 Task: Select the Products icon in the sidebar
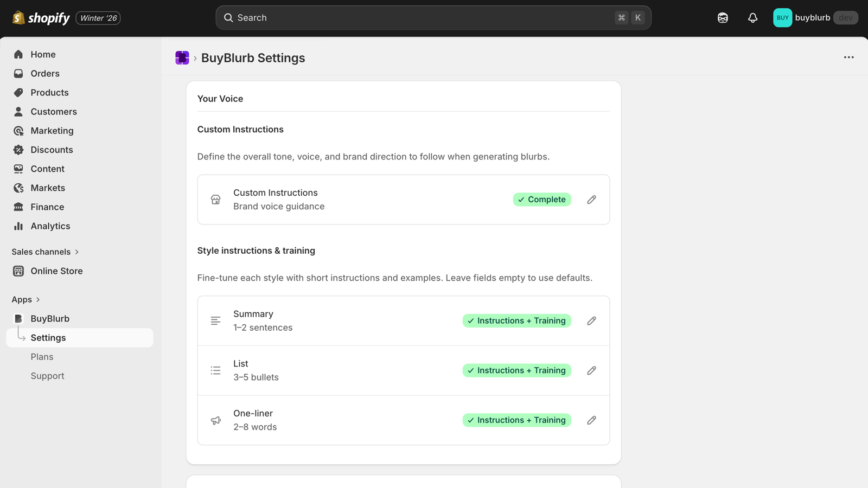point(18,92)
